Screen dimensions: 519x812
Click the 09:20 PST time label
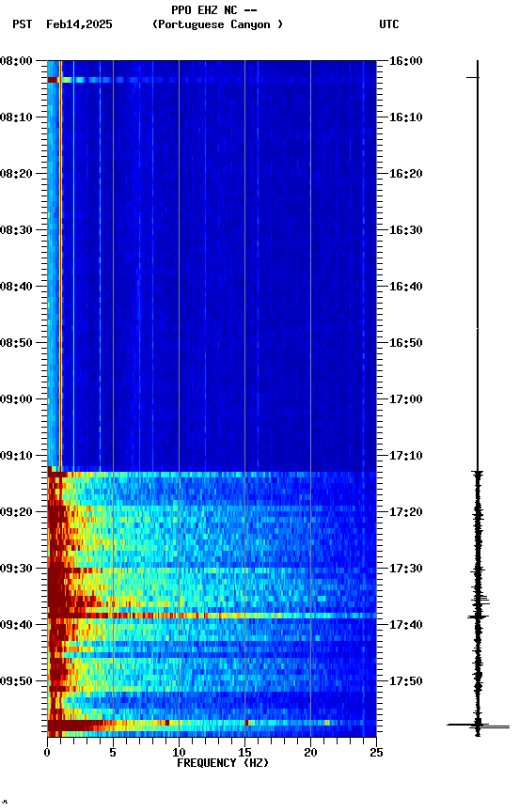click(16, 513)
